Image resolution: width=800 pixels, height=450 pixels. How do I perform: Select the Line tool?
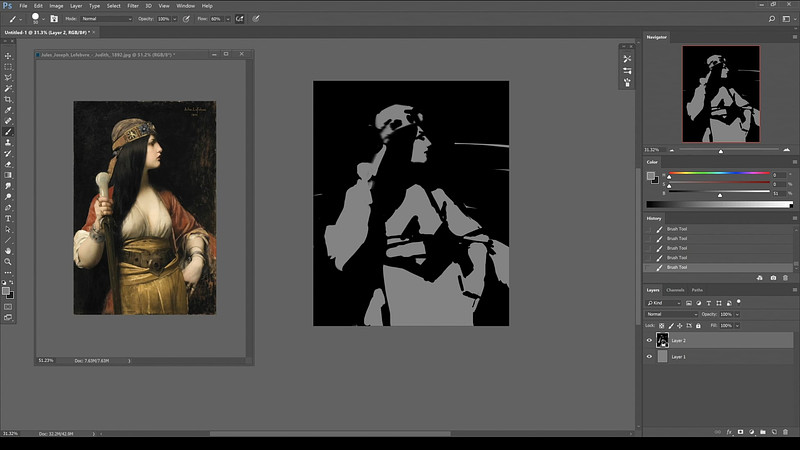(8, 240)
